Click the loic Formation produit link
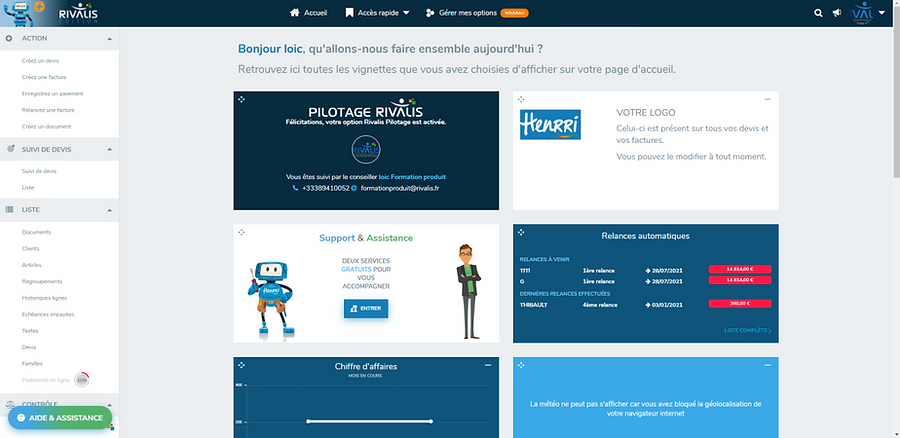Image resolution: width=900 pixels, height=438 pixels. [x=412, y=177]
